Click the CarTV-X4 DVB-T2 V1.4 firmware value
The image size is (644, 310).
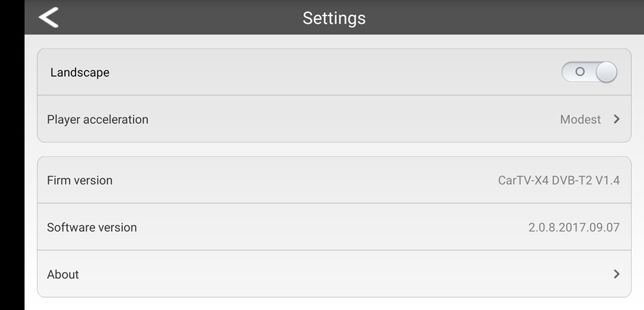coord(558,180)
